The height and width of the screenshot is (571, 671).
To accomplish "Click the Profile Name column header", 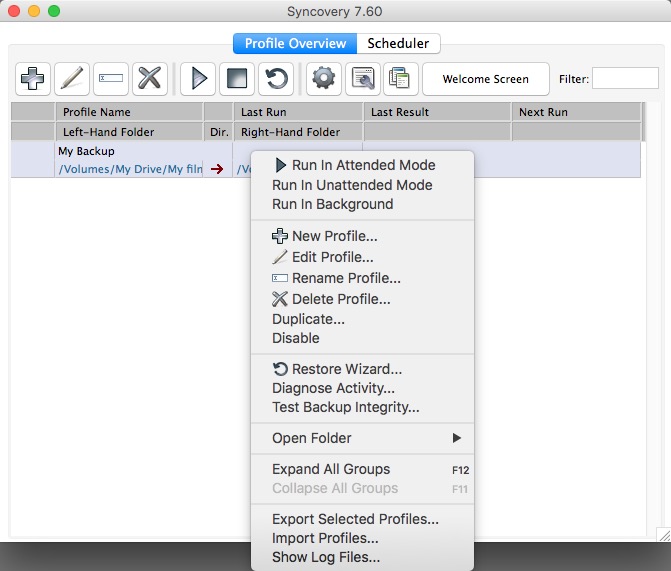I will [x=129, y=112].
